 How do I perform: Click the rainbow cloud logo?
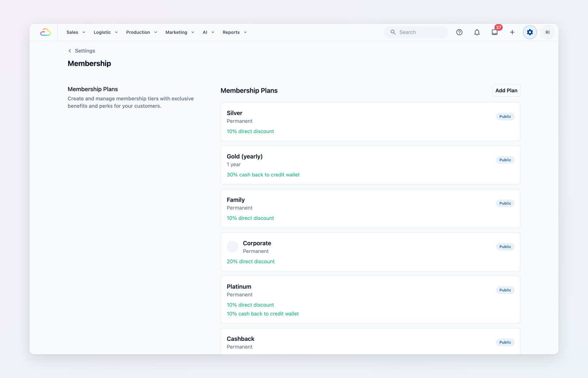point(46,32)
